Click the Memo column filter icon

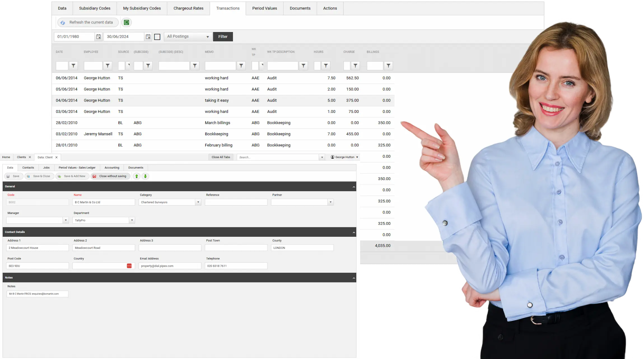241,66
